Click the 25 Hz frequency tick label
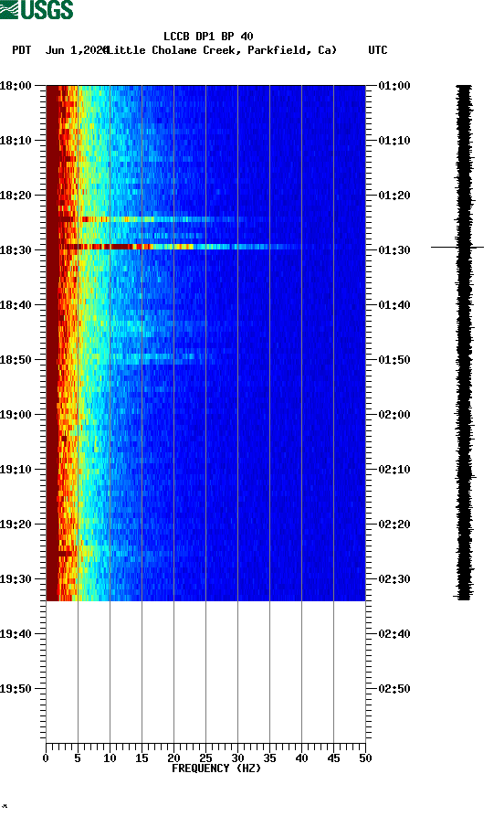504x816 pixels. (x=205, y=758)
